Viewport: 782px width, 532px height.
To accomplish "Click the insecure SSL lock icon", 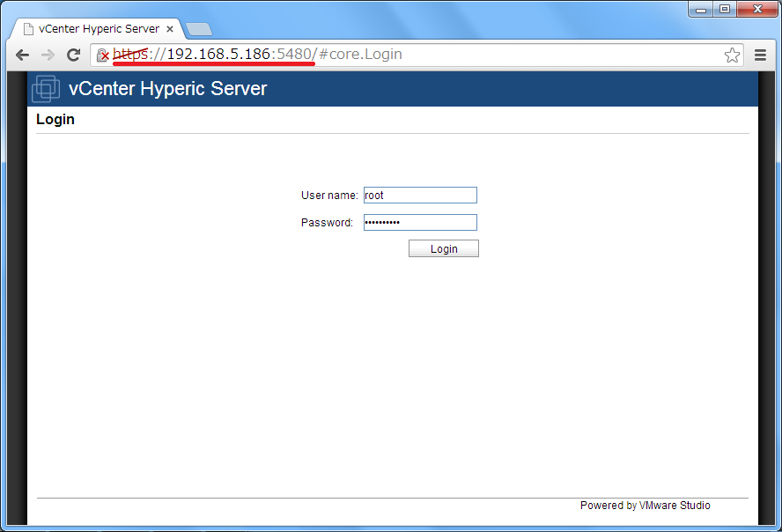I will pyautogui.click(x=103, y=55).
